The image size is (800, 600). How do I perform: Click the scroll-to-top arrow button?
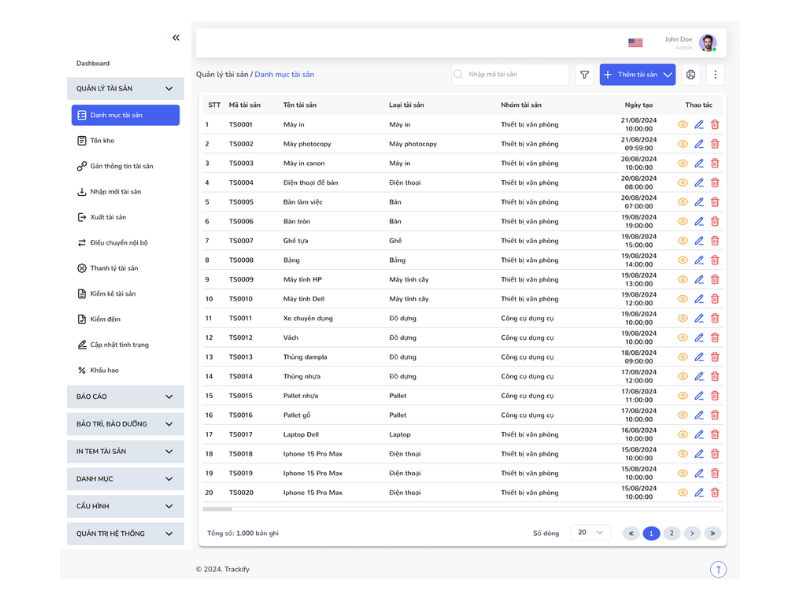tap(718, 569)
